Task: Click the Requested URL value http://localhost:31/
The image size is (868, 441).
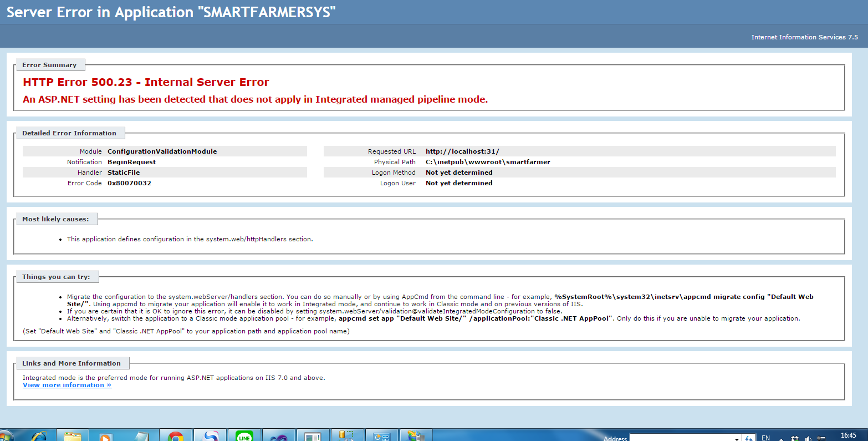Action: [462, 151]
